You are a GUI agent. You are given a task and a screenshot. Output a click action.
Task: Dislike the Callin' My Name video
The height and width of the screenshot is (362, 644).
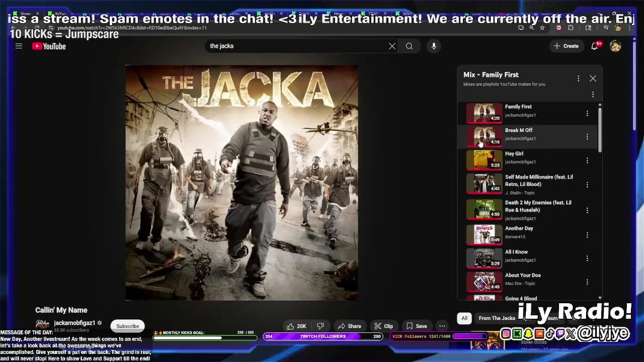(x=320, y=326)
